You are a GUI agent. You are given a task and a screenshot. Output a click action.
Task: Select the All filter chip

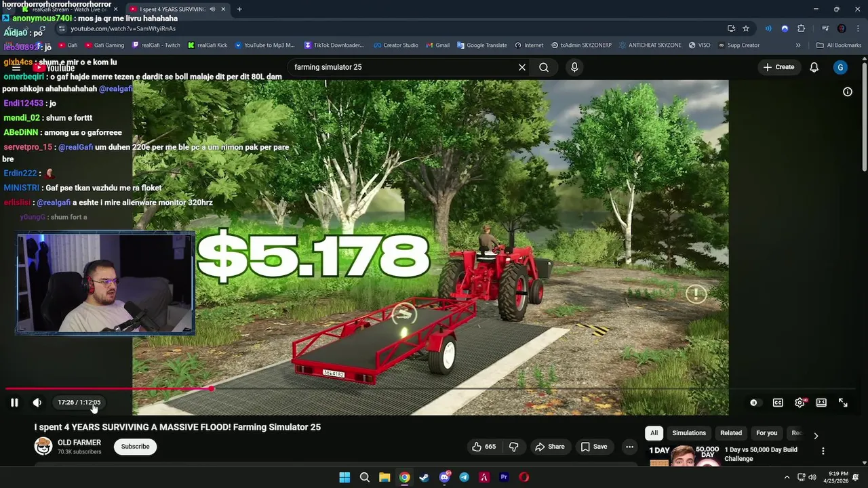(x=654, y=433)
